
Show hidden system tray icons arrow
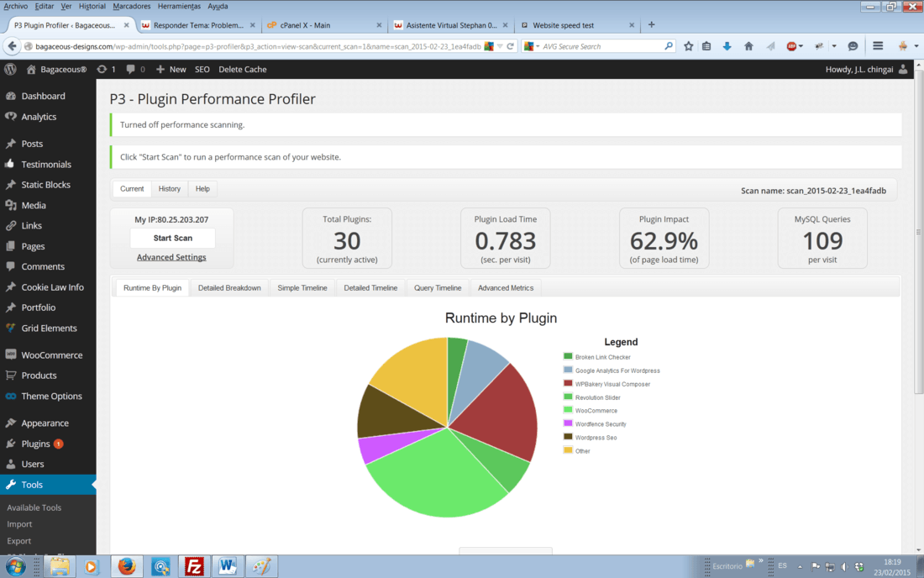(800, 567)
